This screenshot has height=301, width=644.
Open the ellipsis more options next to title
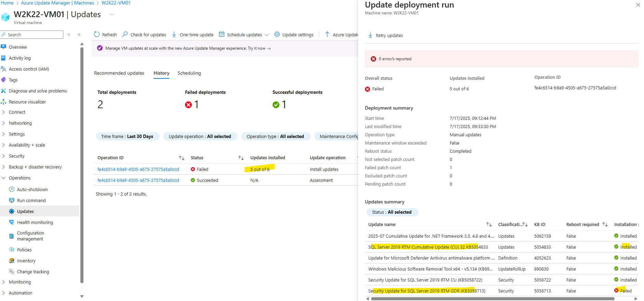[x=112, y=14]
